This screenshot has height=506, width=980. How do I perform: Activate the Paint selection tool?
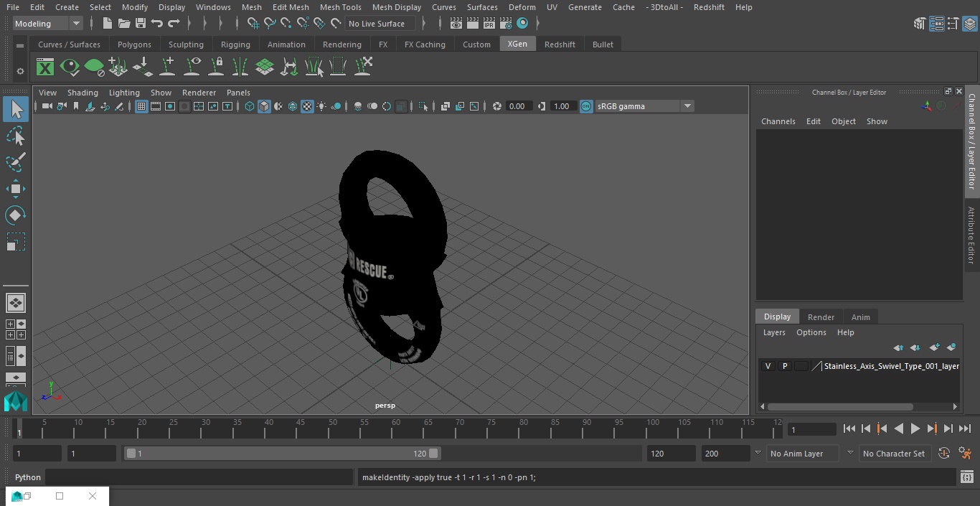[15, 162]
